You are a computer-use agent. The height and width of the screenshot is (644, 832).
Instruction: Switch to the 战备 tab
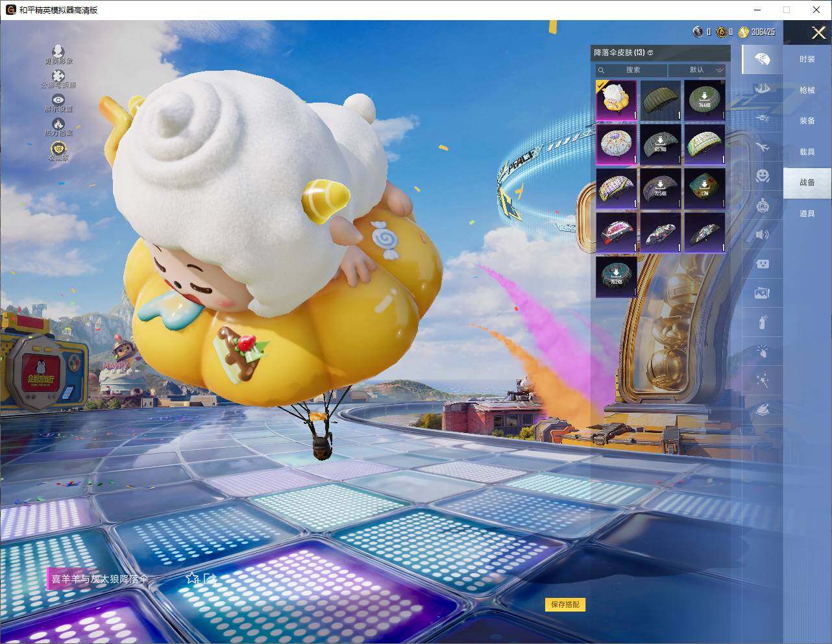[807, 182]
